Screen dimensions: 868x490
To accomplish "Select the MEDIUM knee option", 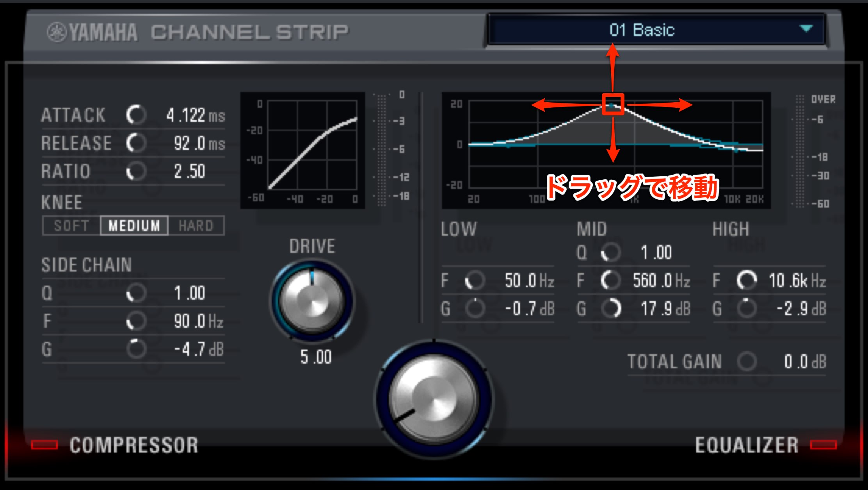I will click(x=134, y=225).
